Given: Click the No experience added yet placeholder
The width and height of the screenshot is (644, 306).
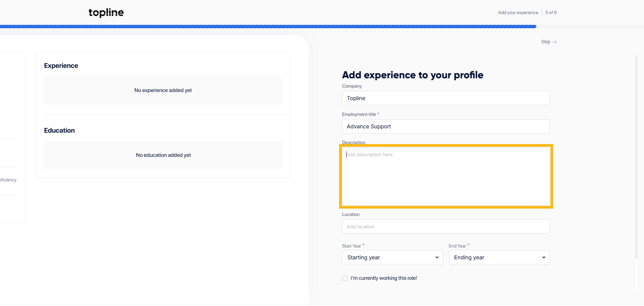Looking at the screenshot, I should point(163,90).
